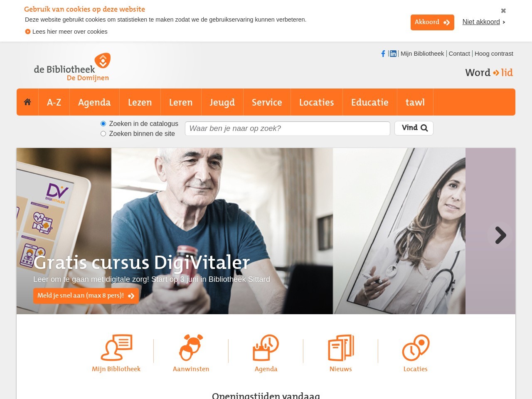Focus the catalog search input field
The height and width of the screenshot is (399, 532).
pos(288,128)
